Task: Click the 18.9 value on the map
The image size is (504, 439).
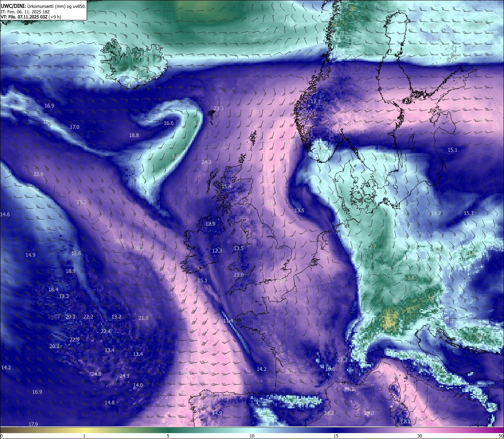Action: coord(70,271)
